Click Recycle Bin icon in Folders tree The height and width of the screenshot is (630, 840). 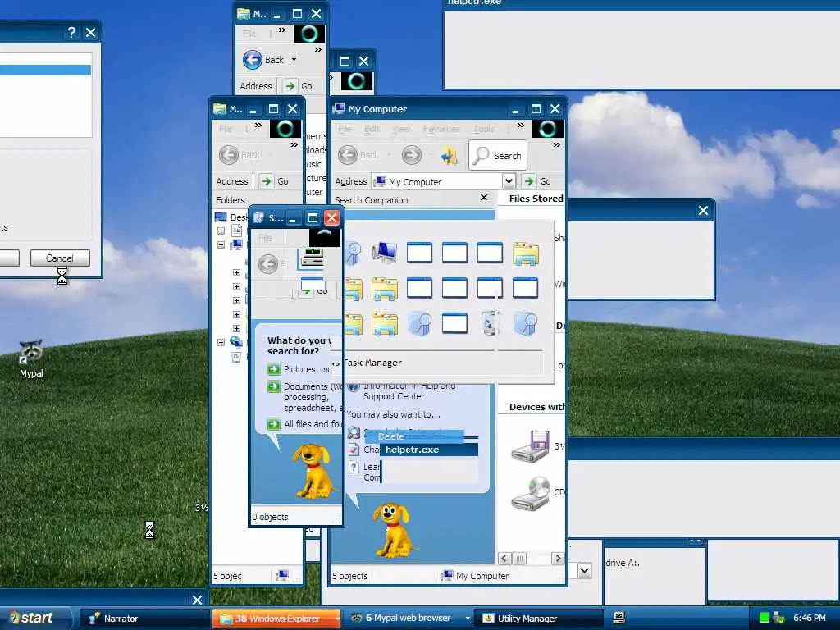pos(236,357)
